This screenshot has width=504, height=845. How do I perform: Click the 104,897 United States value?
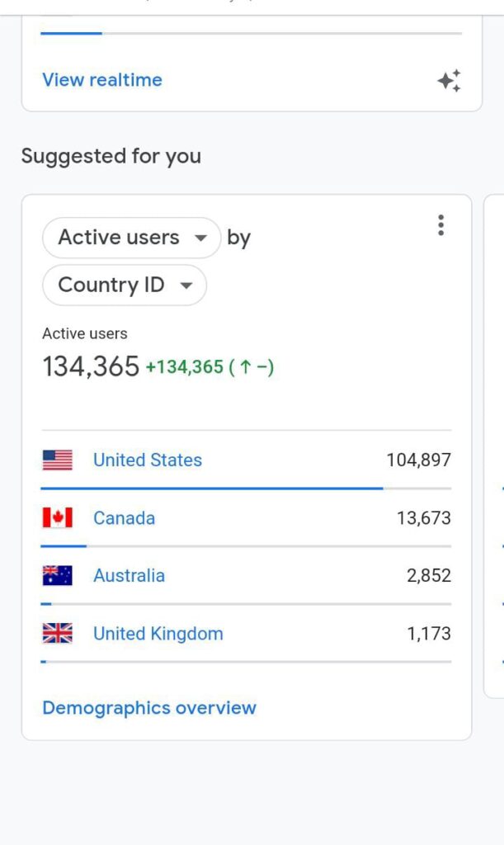[418, 460]
